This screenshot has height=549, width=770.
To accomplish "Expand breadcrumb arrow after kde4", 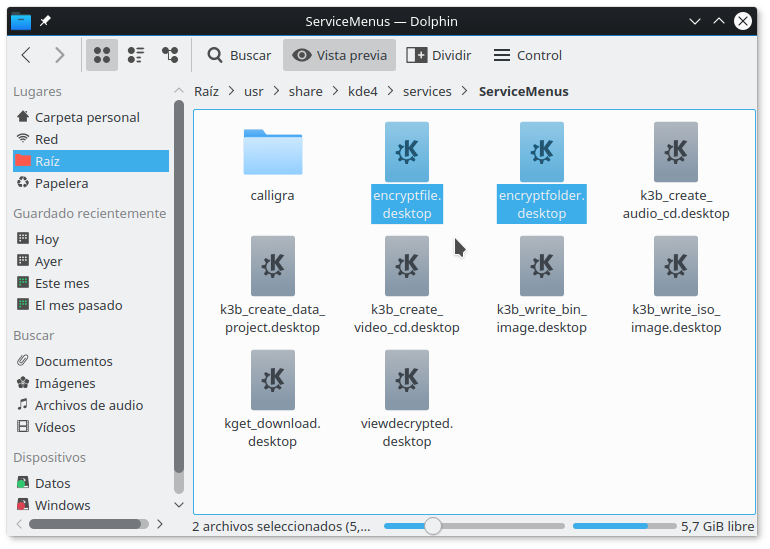I will pos(390,91).
